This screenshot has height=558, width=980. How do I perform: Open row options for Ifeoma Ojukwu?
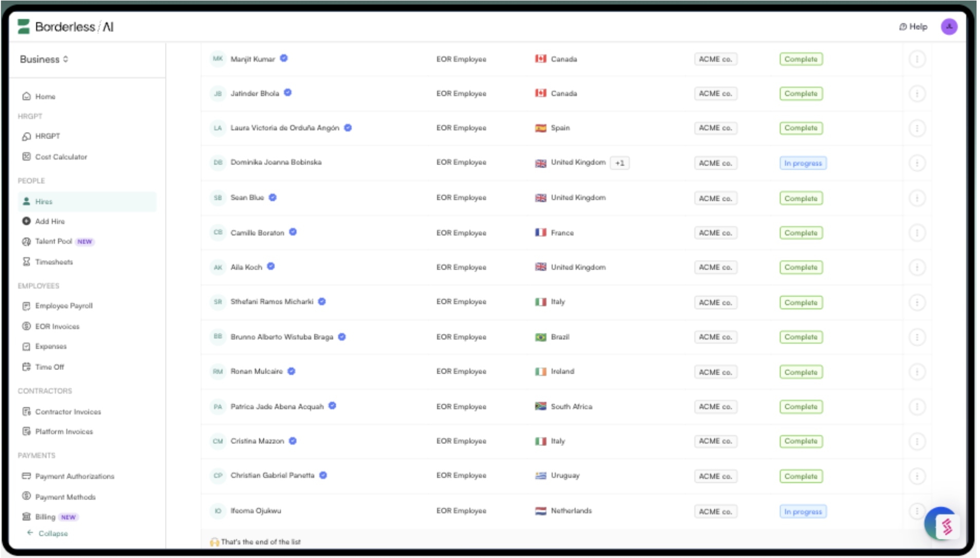917,511
